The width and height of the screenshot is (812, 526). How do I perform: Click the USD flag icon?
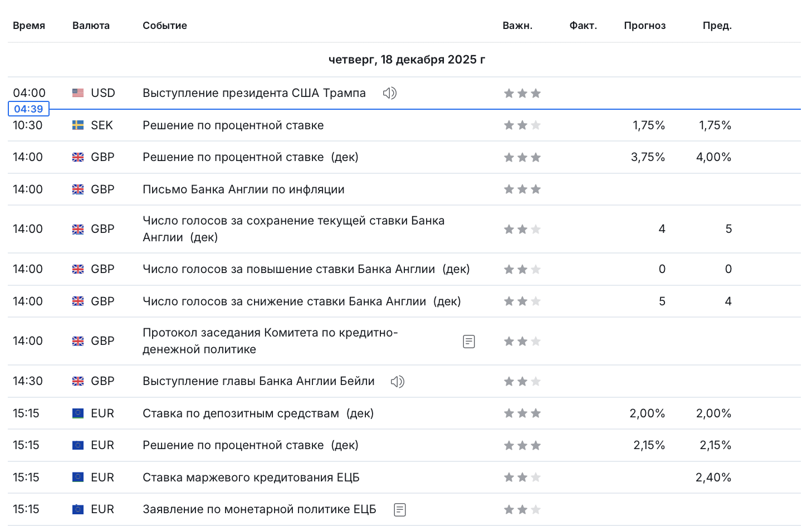[x=78, y=93]
